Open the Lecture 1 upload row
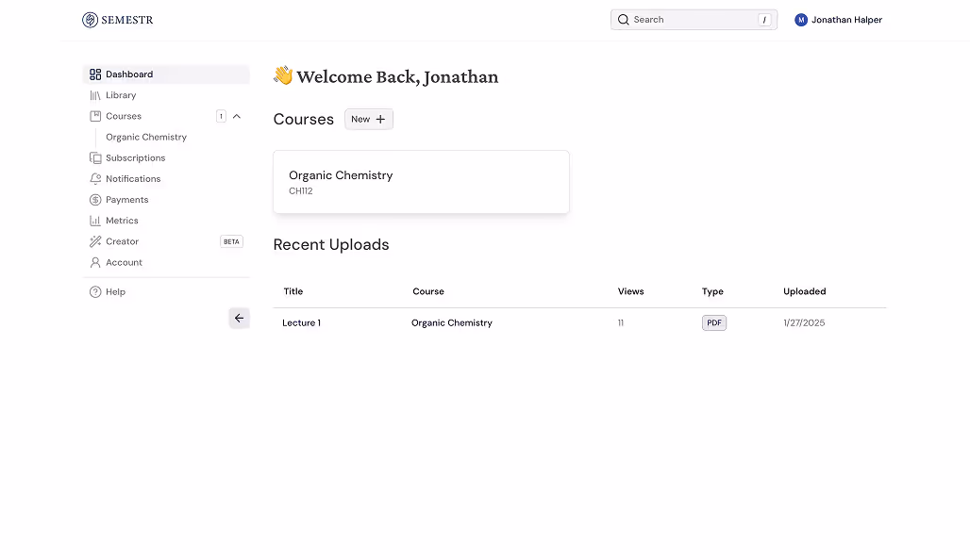 (579, 322)
